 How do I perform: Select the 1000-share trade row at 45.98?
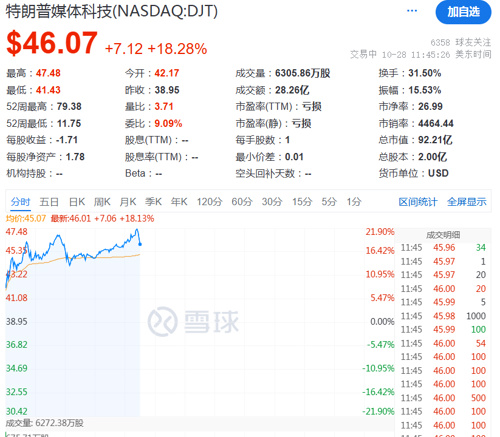click(443, 316)
